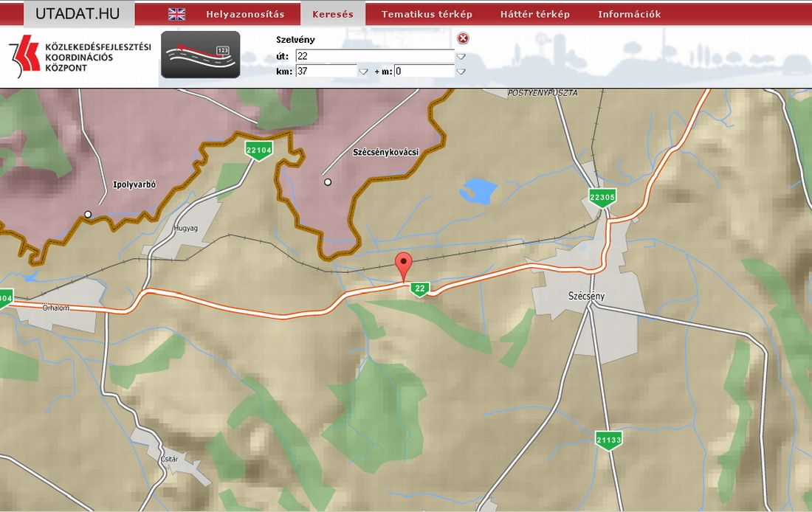The width and height of the screenshot is (812, 512).
Task: Click into the út road number field
Action: (x=374, y=56)
